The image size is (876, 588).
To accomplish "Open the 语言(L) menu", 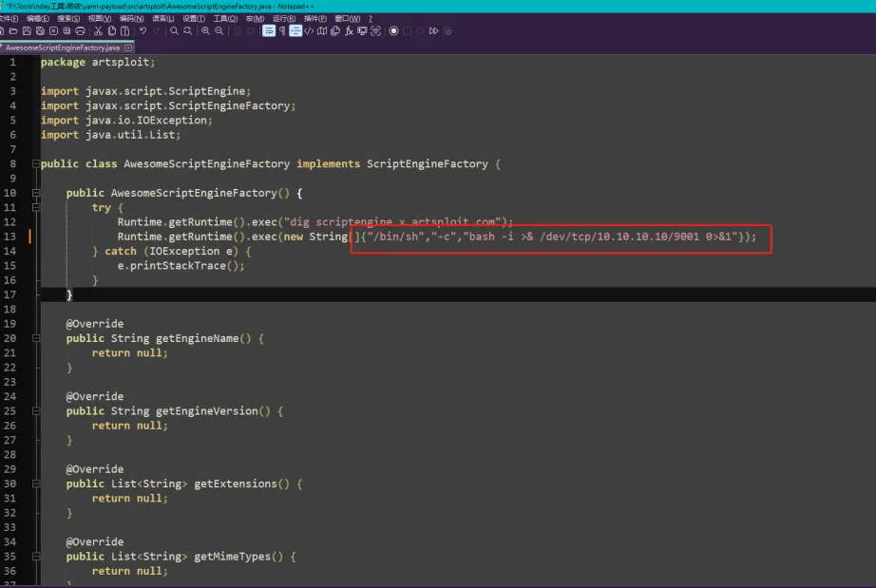I will point(163,19).
